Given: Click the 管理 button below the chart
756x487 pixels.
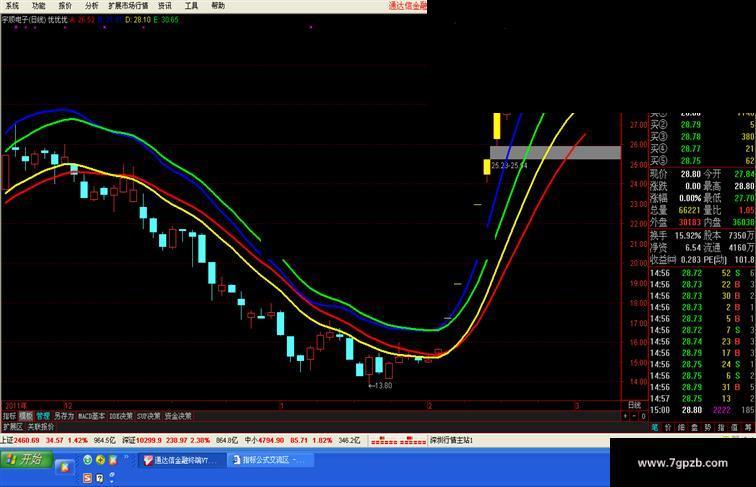Looking at the screenshot, I should click(43, 416).
